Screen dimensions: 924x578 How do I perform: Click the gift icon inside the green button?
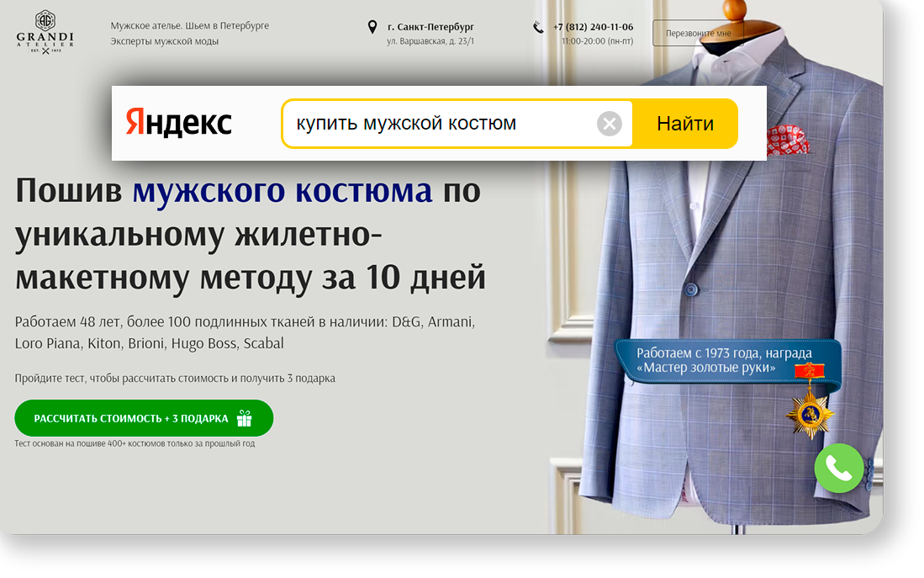(245, 417)
